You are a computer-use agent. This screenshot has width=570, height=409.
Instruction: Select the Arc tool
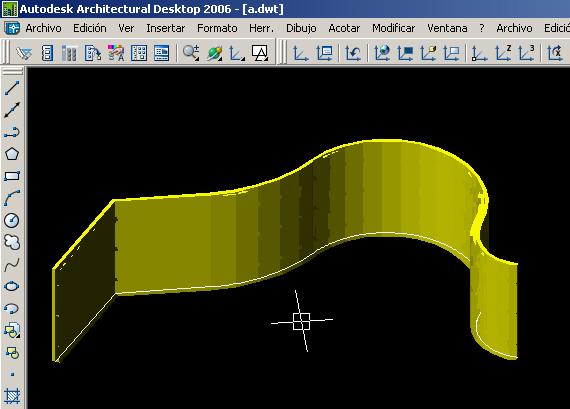pos(12,198)
